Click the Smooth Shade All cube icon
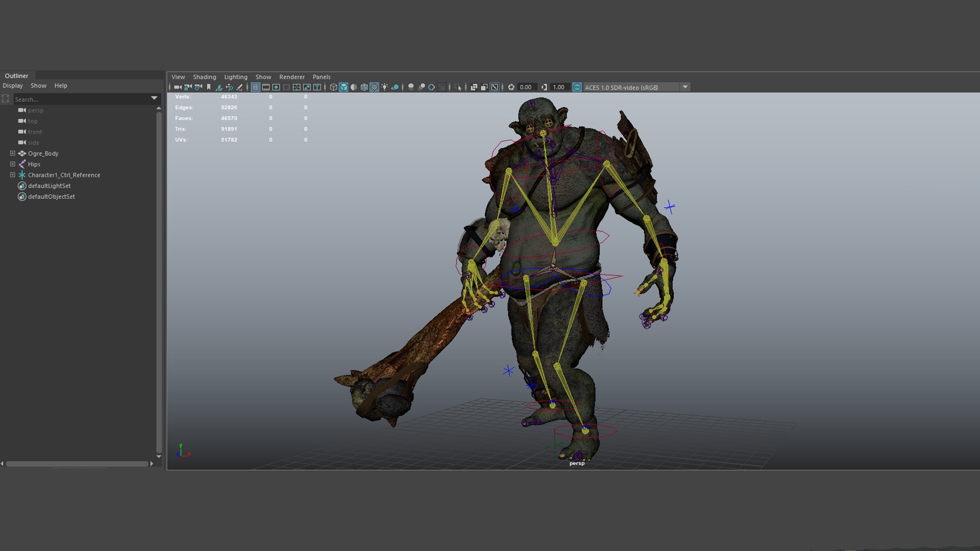 [344, 87]
